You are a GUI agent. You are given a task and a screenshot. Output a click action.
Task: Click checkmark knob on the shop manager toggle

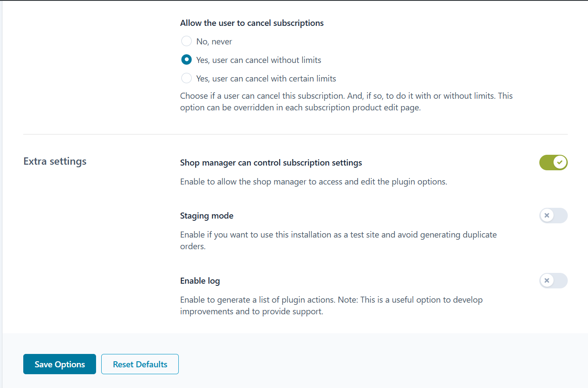click(x=560, y=163)
